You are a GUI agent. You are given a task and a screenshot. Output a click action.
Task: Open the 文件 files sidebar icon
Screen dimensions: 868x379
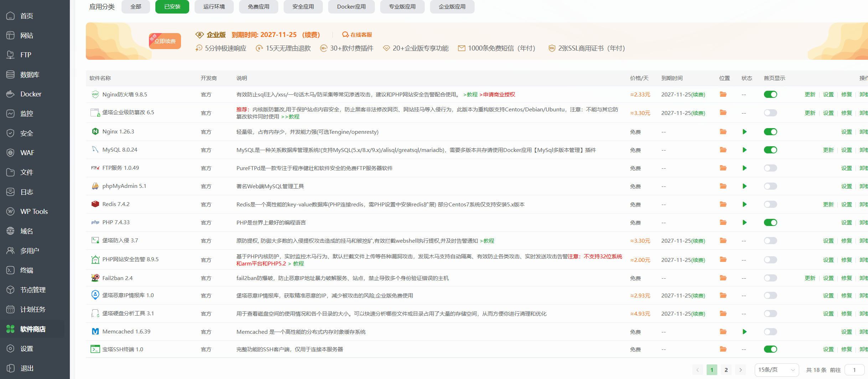[x=11, y=172]
